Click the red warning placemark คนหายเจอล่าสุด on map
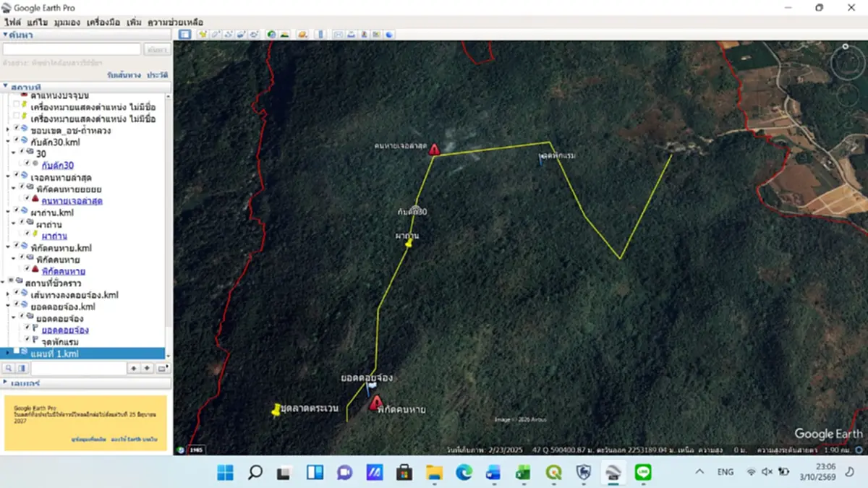 pyautogui.click(x=434, y=150)
